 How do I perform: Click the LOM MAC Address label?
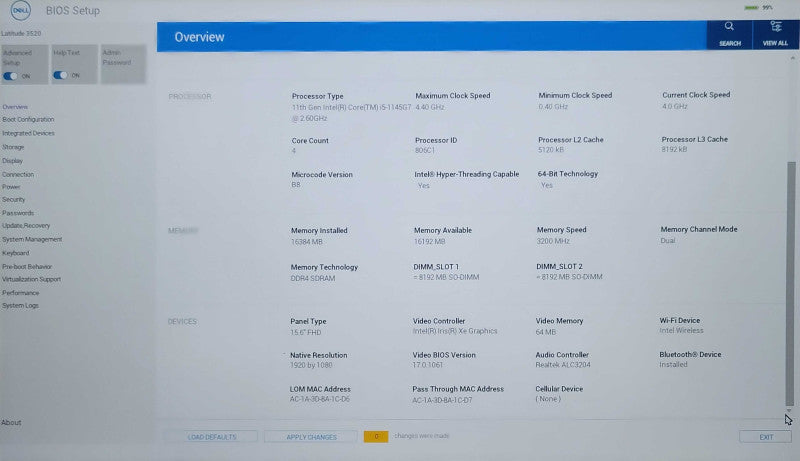click(320, 389)
